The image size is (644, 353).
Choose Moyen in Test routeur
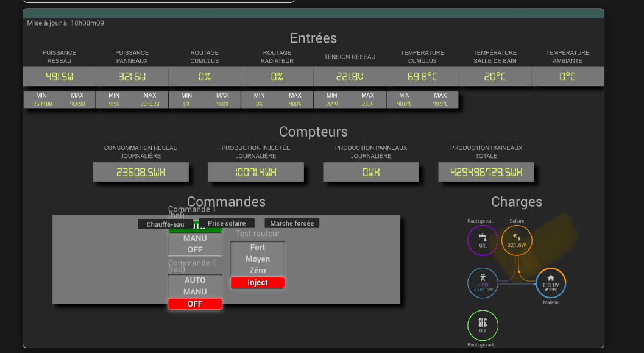click(x=258, y=259)
